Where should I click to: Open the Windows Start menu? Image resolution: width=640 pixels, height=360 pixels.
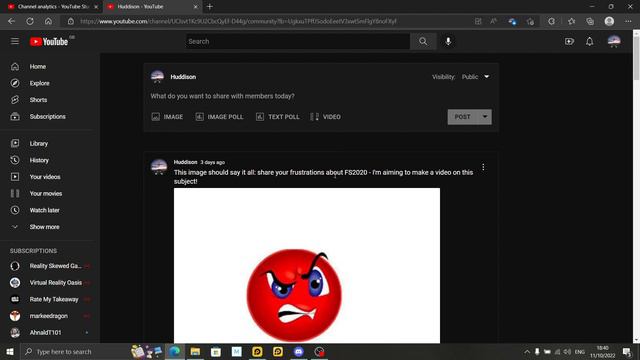(x=10, y=351)
